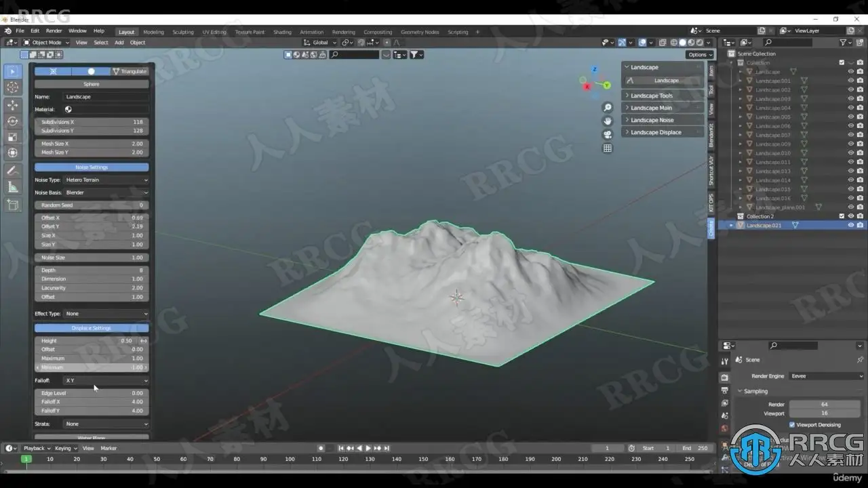868x488 pixels.
Task: Hide Landscape.005 in the outliner
Action: click(x=851, y=117)
